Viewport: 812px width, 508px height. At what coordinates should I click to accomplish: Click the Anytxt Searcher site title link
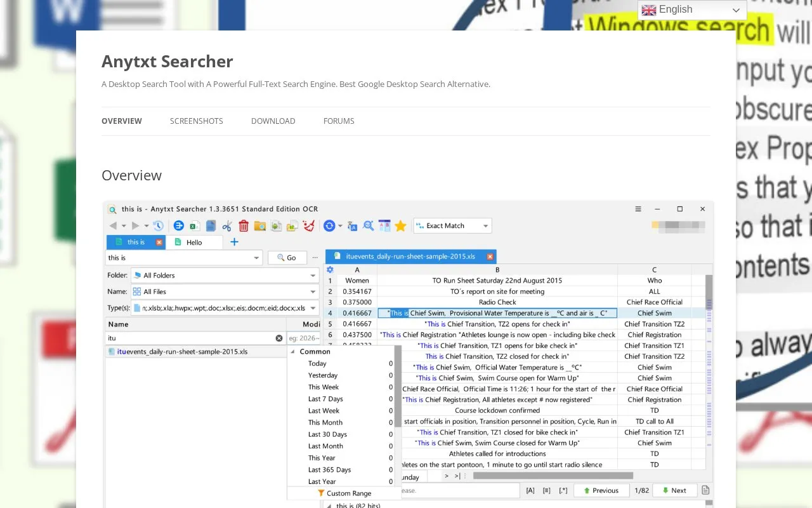tap(167, 62)
